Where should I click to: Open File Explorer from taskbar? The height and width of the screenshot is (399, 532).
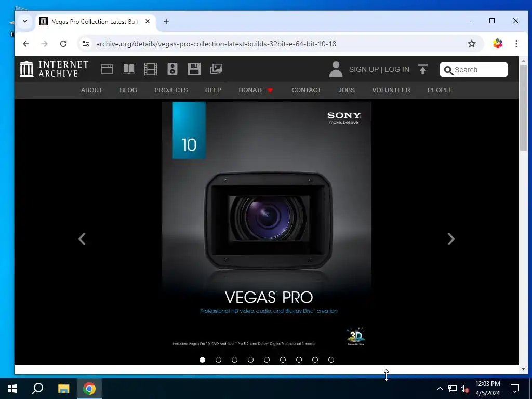(x=63, y=389)
